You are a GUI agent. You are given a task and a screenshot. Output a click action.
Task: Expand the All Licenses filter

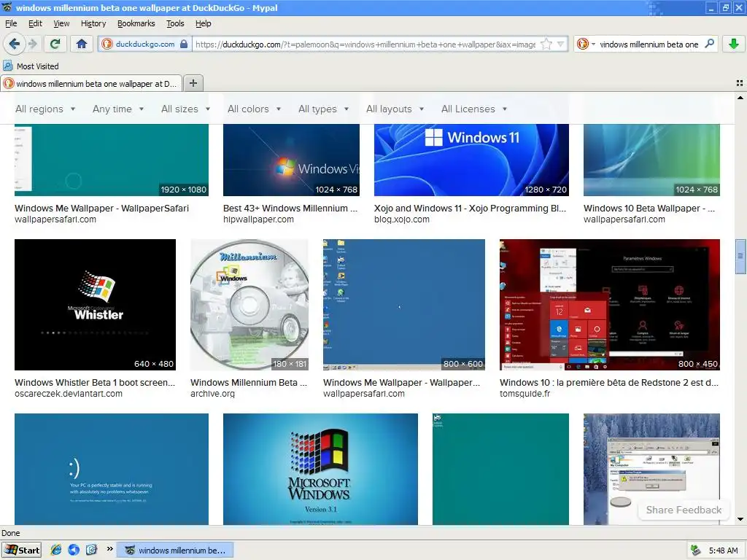474,109
